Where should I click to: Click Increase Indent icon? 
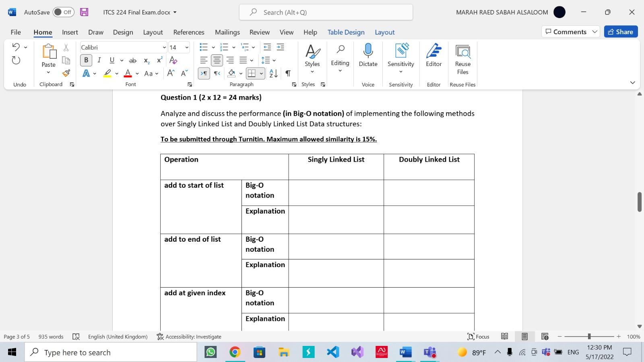point(281,47)
